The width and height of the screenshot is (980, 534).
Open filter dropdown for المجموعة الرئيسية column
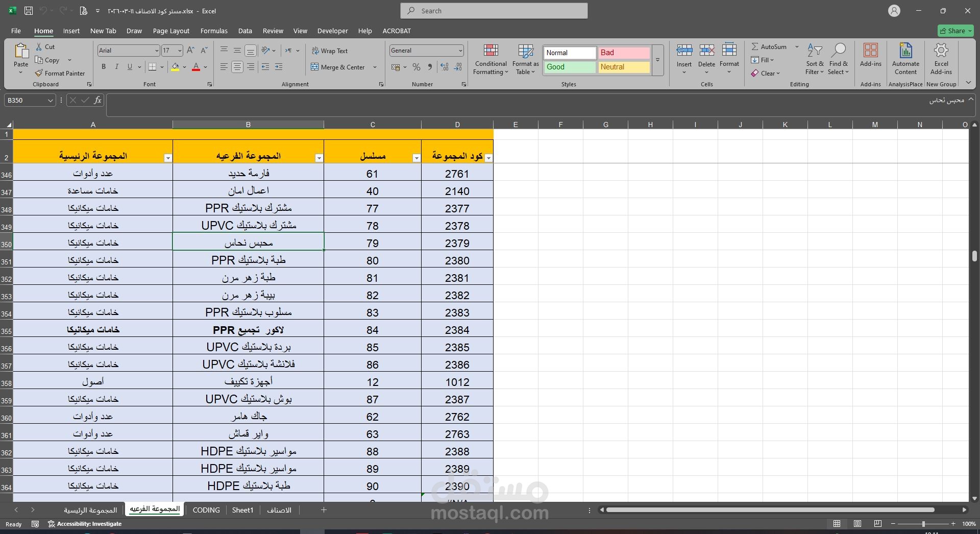click(168, 158)
